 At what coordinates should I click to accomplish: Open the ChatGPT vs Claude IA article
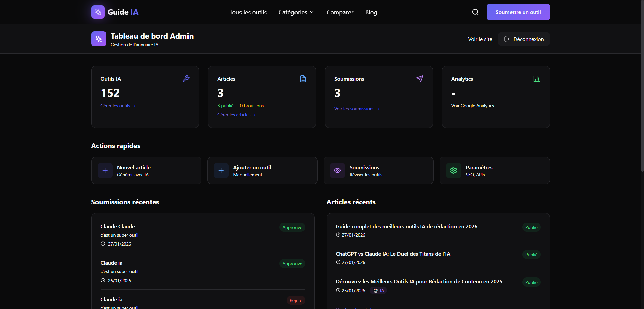coord(393,254)
